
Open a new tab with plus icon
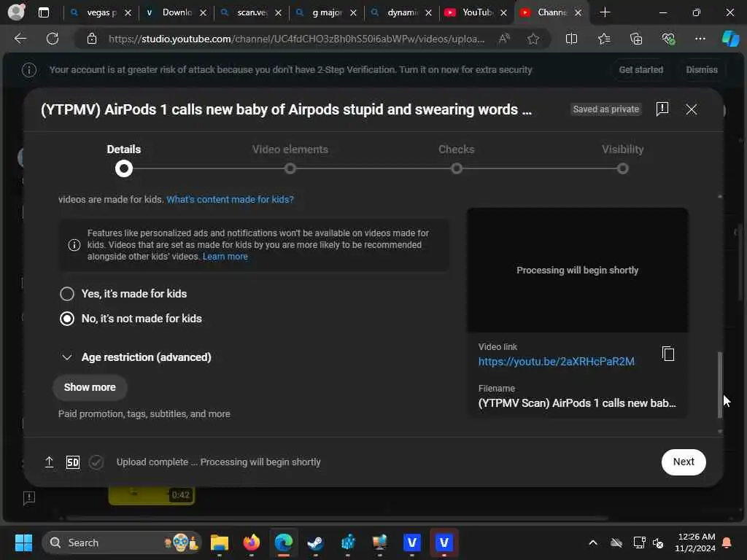click(605, 12)
